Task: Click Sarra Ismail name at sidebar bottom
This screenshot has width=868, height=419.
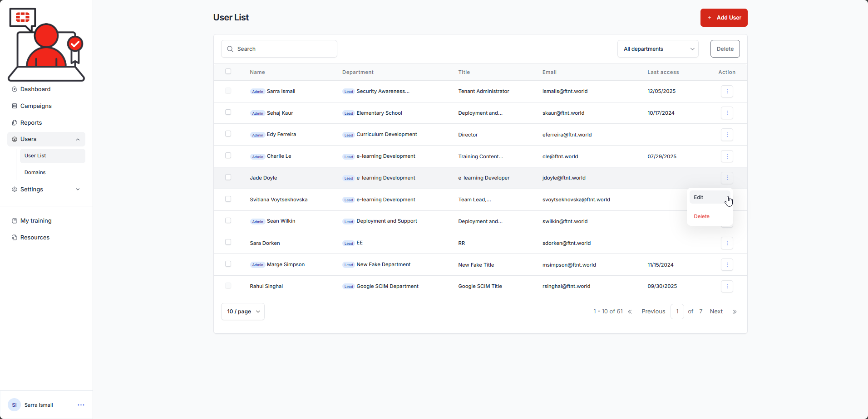Action: [x=39, y=405]
